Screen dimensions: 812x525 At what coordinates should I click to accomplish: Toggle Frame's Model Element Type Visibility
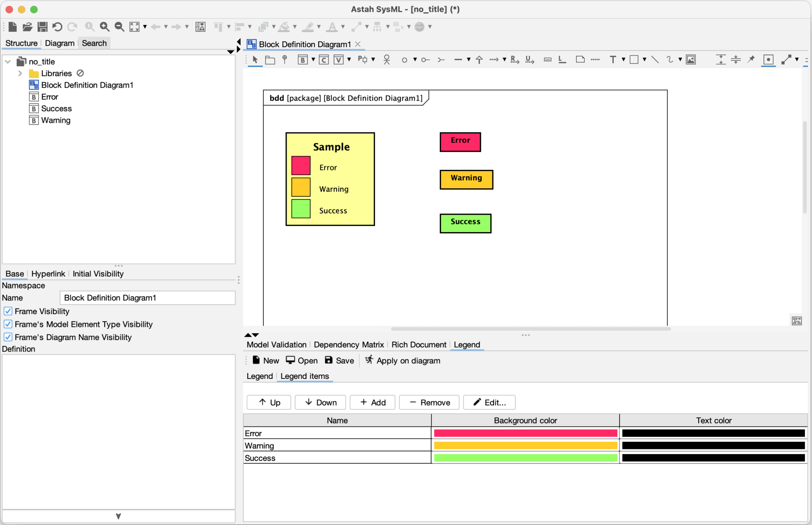click(8, 325)
